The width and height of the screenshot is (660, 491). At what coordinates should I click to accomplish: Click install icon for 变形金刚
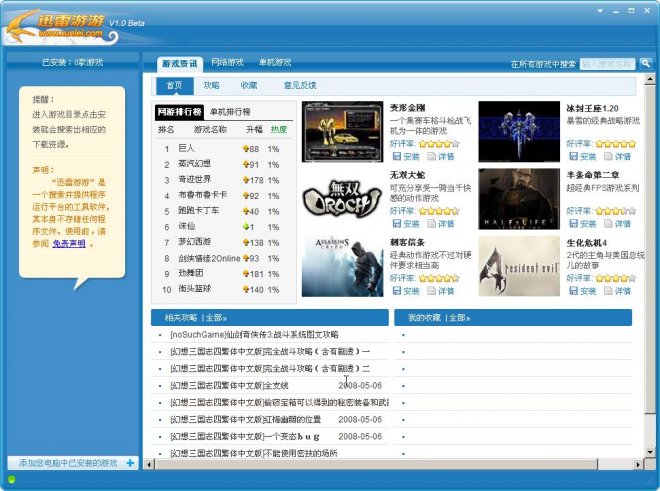(397, 156)
